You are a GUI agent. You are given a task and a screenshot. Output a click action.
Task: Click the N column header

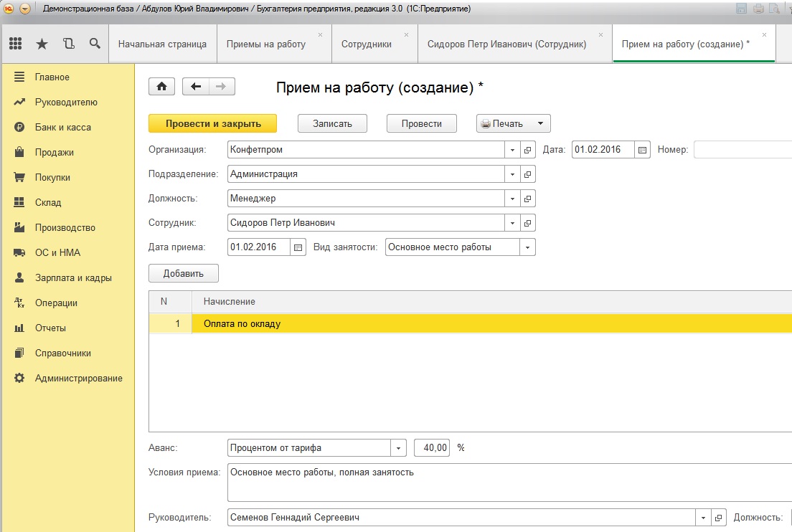click(170, 301)
